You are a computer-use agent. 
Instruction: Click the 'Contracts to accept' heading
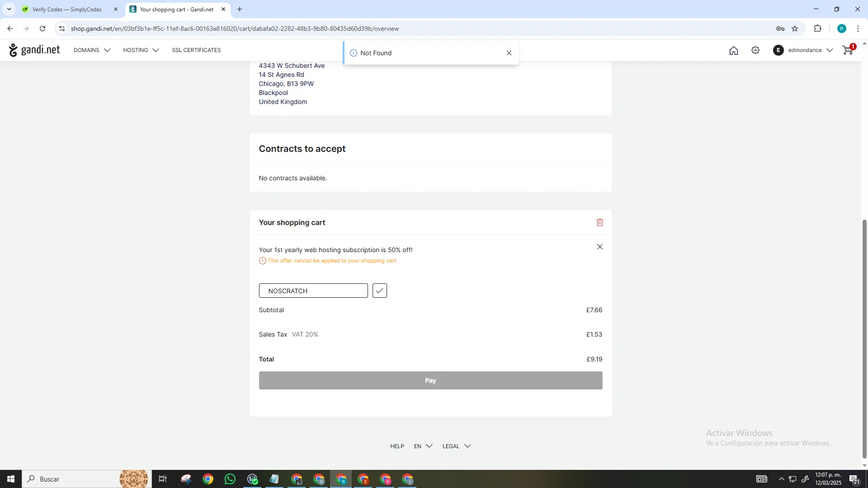pos(302,149)
